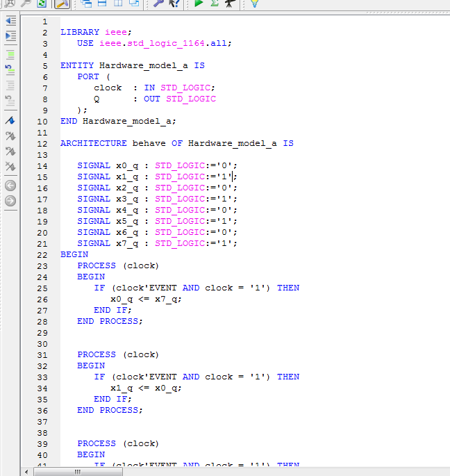Open the lightbulb help icon in the toolbar
The height and width of the screenshot is (476, 450).
(x=255, y=4)
